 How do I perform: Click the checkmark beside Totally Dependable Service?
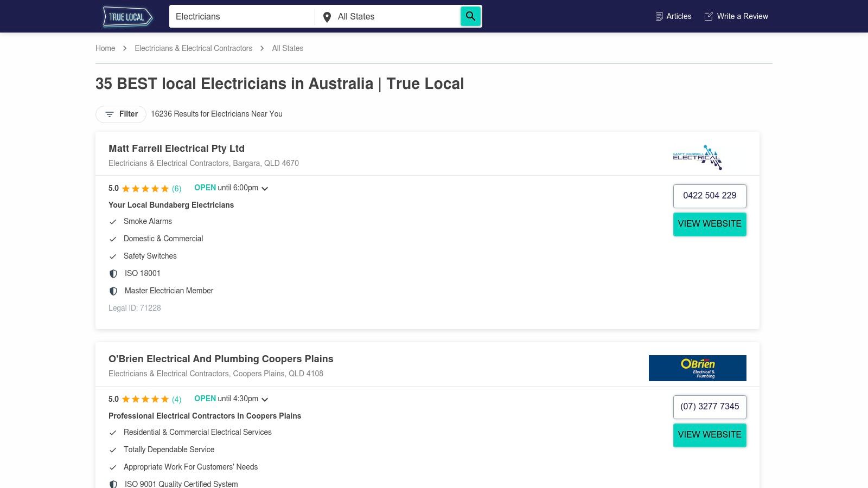point(113,450)
